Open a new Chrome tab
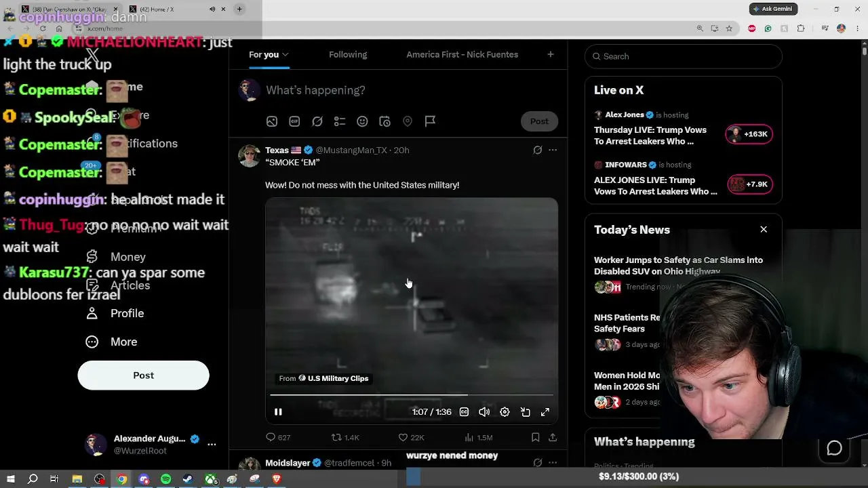This screenshot has width=868, height=488. point(239,9)
